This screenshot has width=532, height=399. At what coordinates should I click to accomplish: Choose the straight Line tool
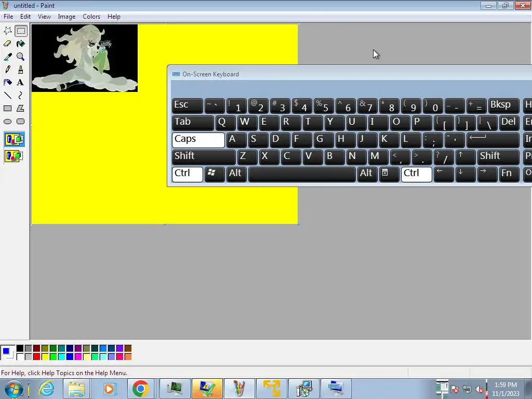click(7, 96)
